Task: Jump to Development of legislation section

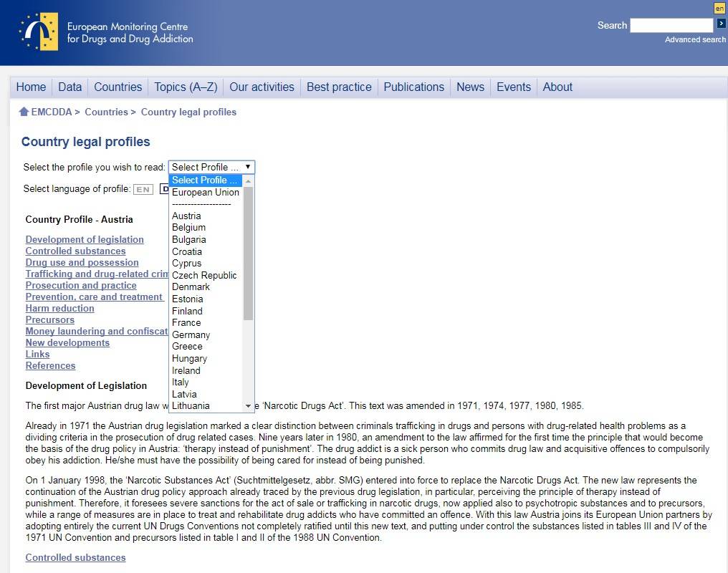Action: [85, 239]
